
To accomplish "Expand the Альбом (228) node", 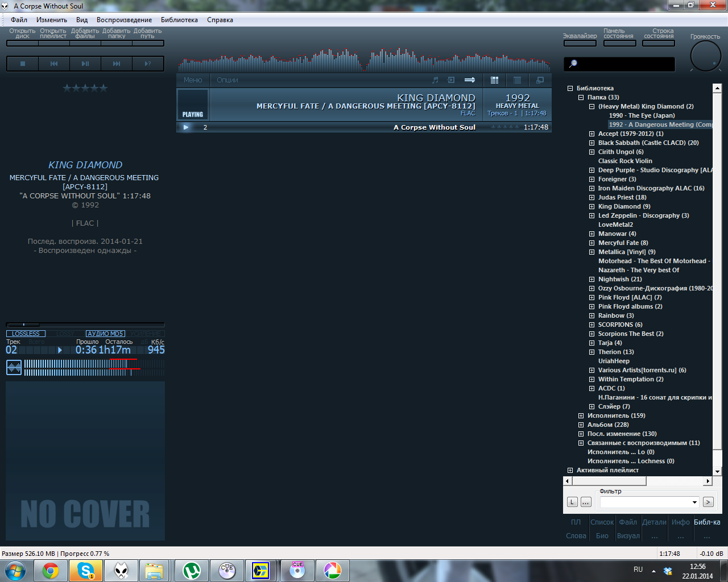I will (581, 425).
